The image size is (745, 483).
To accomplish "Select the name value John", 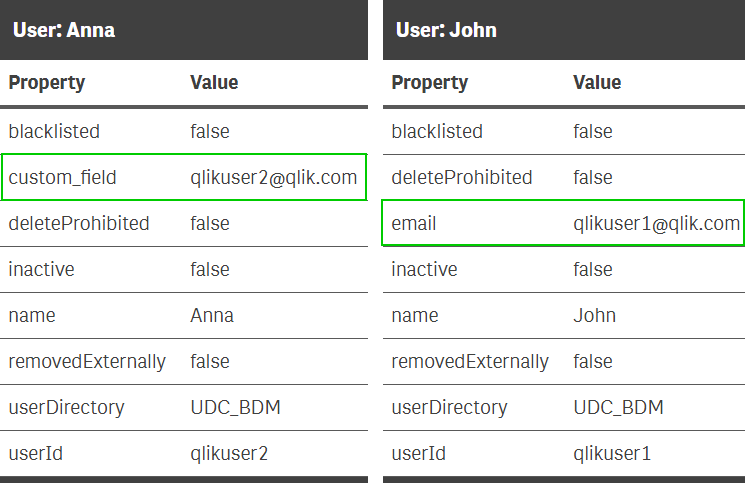I will click(594, 316).
